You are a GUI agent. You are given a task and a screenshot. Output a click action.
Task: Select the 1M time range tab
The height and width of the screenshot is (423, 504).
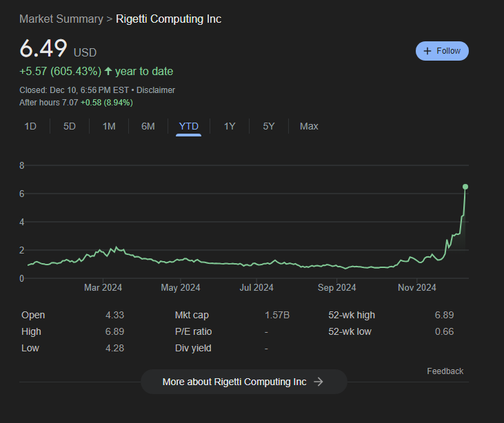pyautogui.click(x=109, y=126)
